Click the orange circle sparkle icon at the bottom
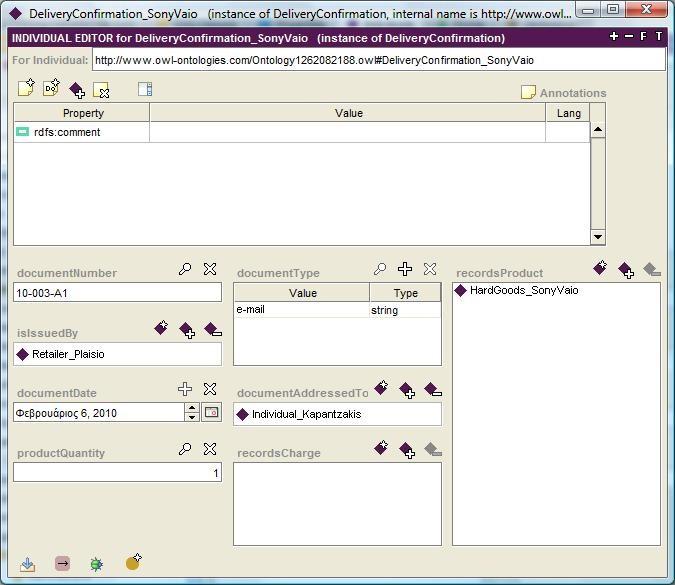Screen dimensions: 675x585 tap(133, 562)
